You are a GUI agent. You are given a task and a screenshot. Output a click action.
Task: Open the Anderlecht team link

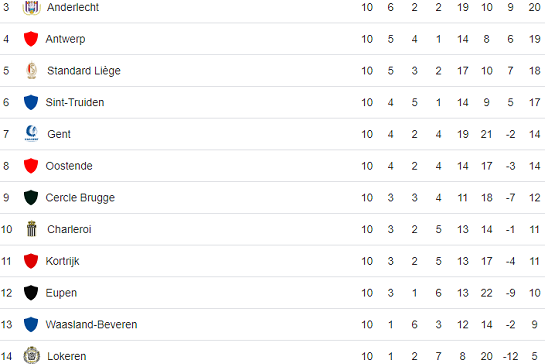tap(73, 7)
